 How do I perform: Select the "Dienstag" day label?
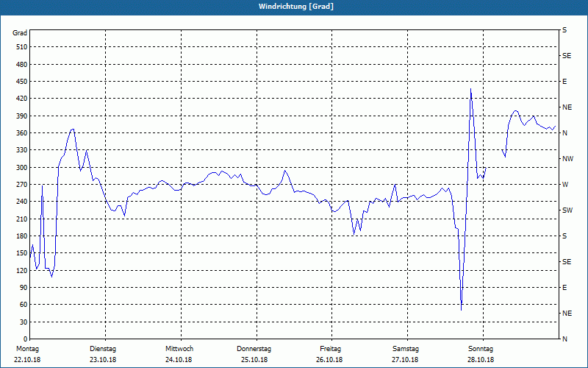pos(103,349)
